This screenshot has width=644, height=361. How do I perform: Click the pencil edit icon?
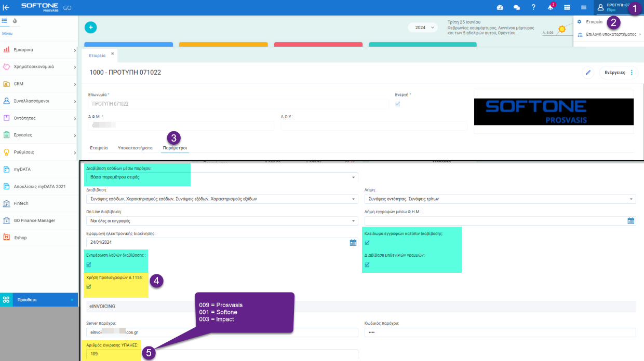click(588, 73)
